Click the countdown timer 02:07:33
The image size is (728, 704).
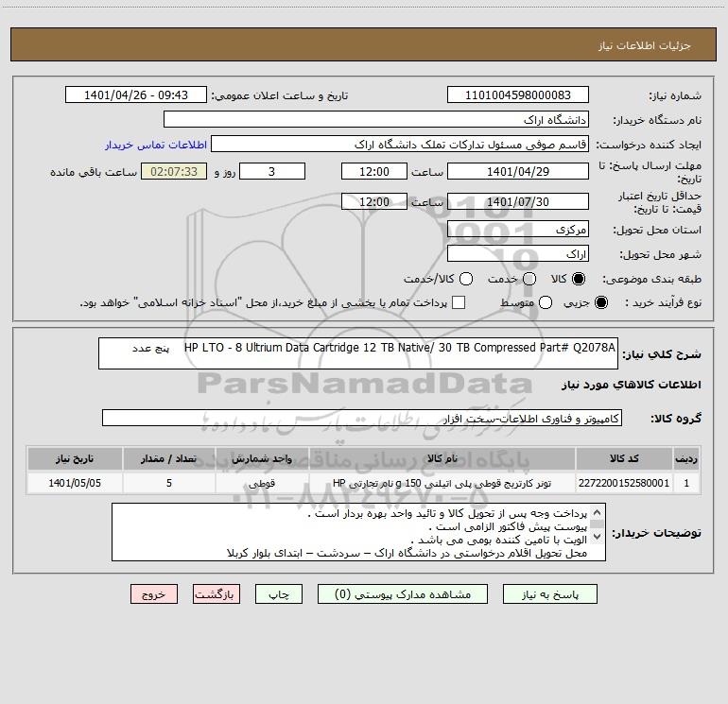click(174, 171)
